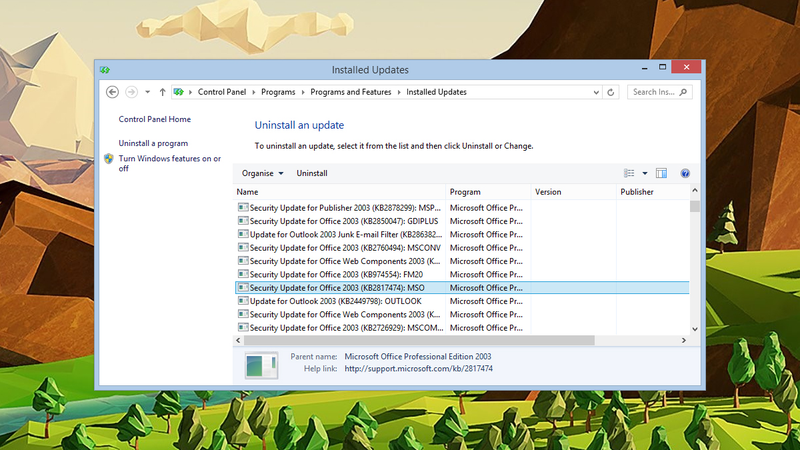This screenshot has height=450, width=800.
Task: Click the Uninstall an update heading
Action: coord(299,125)
